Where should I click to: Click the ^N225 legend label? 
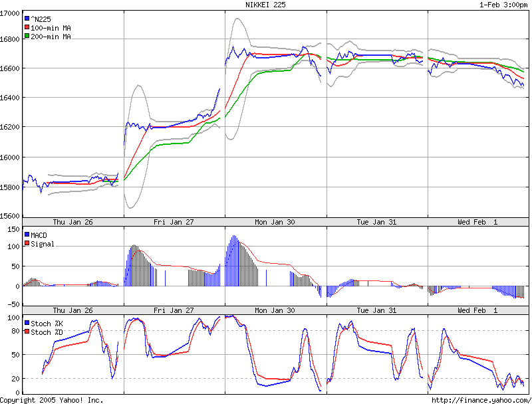41,19
